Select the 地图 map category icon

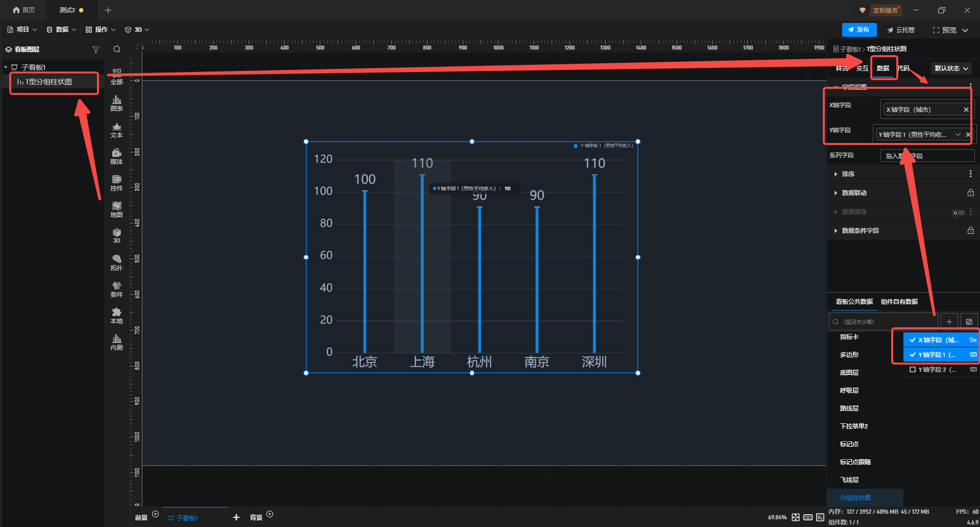click(116, 209)
